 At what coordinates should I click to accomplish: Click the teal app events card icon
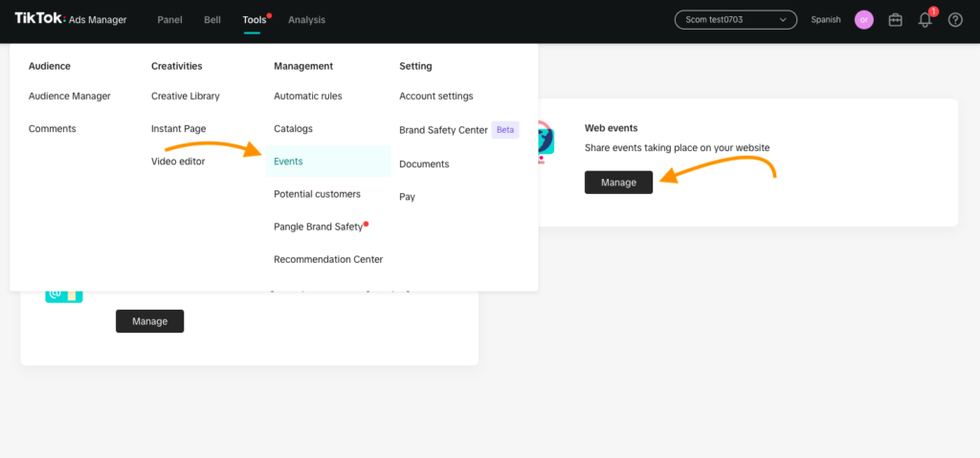click(x=64, y=296)
